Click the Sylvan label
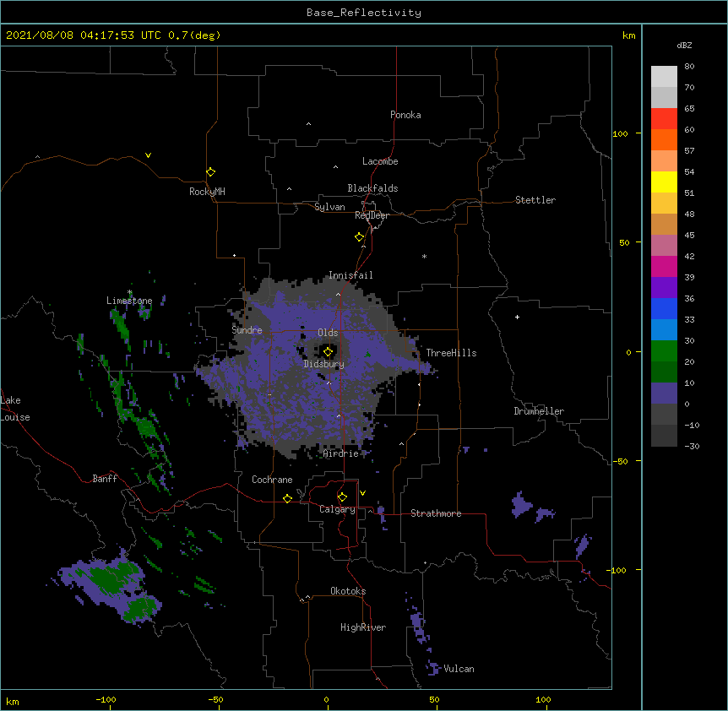The image size is (728, 711). tap(329, 207)
